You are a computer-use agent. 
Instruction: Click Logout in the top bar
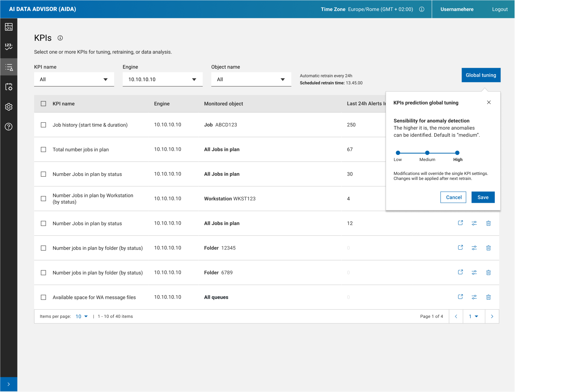(499, 9)
